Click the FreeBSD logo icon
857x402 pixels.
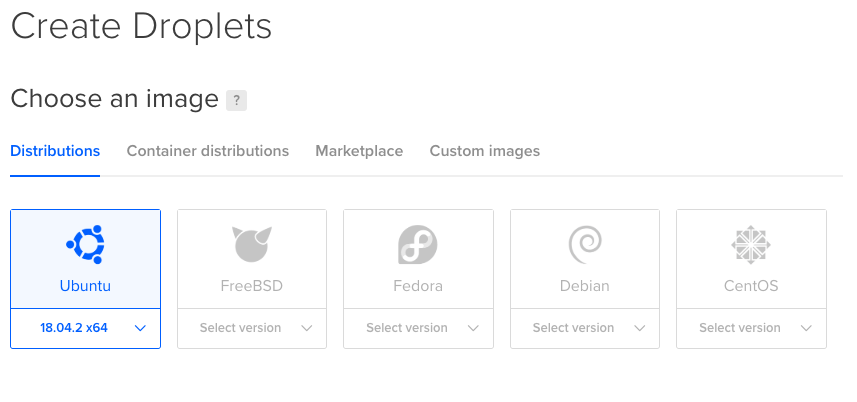(x=252, y=244)
